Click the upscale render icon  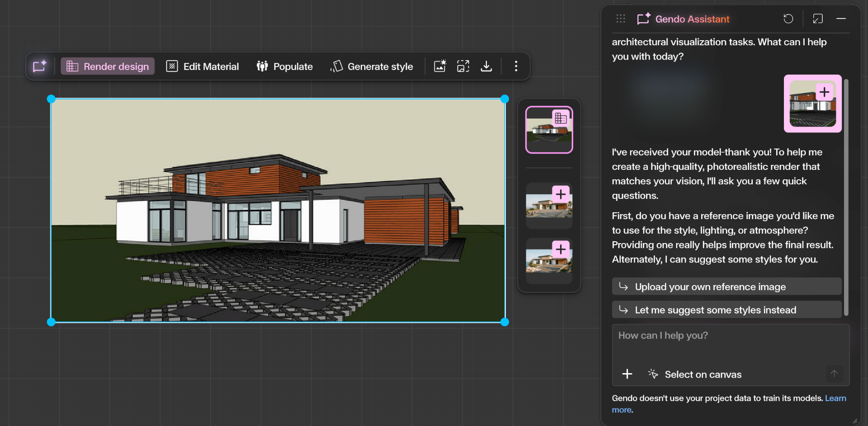[x=463, y=66]
